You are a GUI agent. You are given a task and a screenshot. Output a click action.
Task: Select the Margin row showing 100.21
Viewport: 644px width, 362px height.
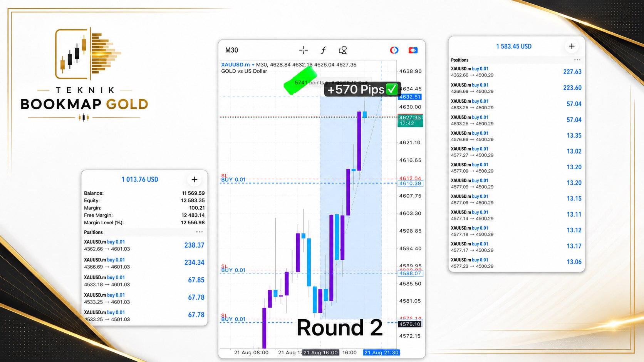click(x=144, y=208)
